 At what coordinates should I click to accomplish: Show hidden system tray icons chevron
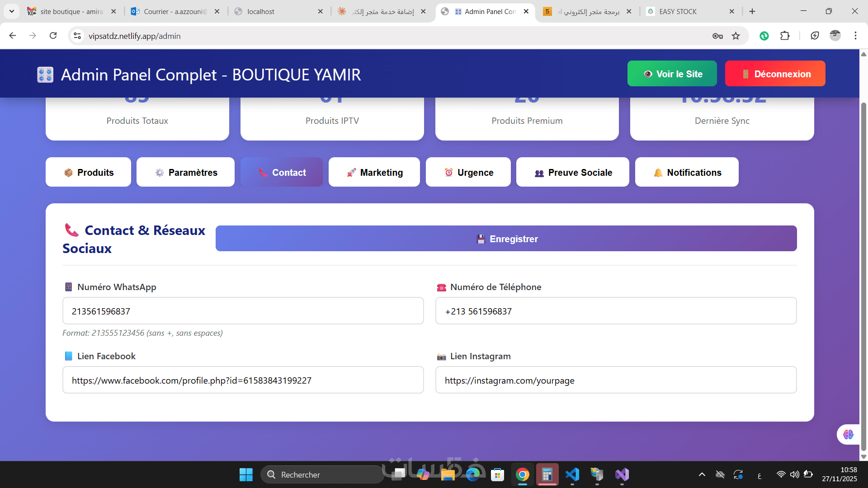coord(702,474)
